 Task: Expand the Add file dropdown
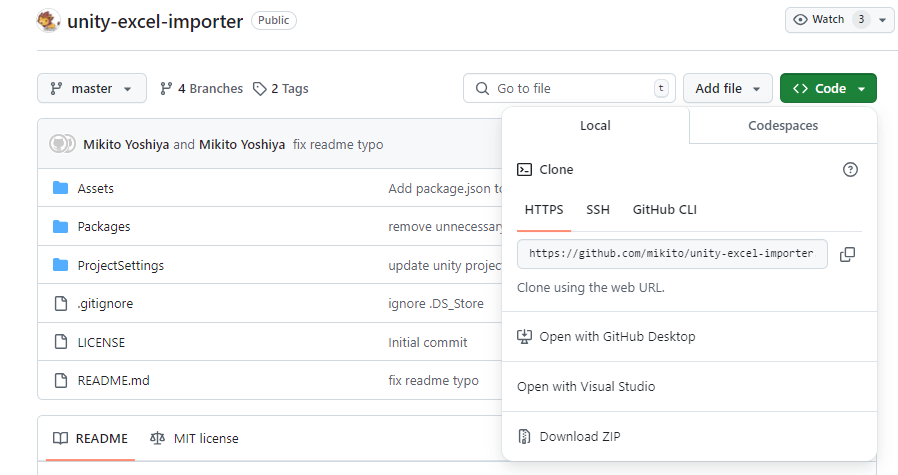pyautogui.click(x=727, y=88)
